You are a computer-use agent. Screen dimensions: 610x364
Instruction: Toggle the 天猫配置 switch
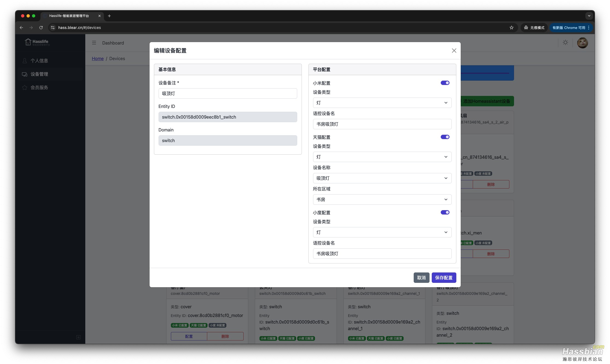click(445, 137)
